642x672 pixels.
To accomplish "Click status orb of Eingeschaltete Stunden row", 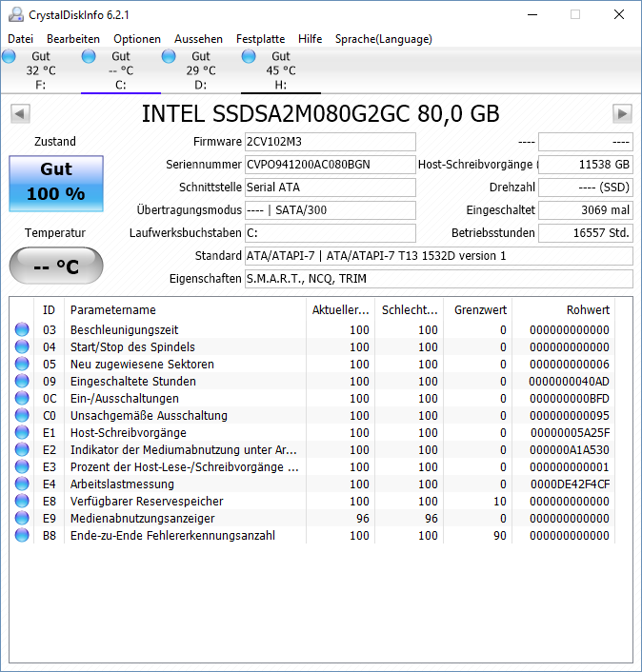I will point(22,381).
